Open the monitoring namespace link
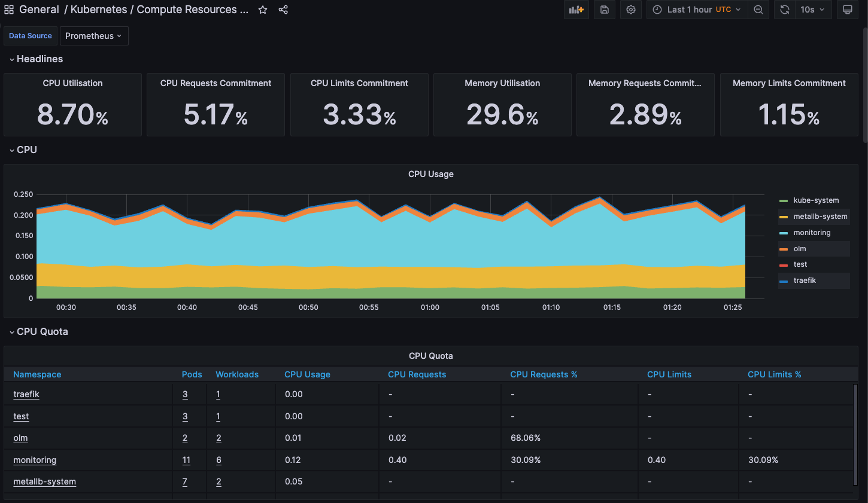Screen dimensions: 868x503 (35, 460)
